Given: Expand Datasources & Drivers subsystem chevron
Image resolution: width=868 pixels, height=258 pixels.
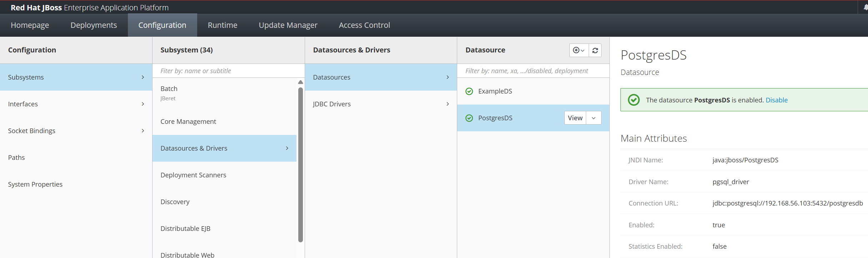Looking at the screenshot, I should pyautogui.click(x=287, y=148).
